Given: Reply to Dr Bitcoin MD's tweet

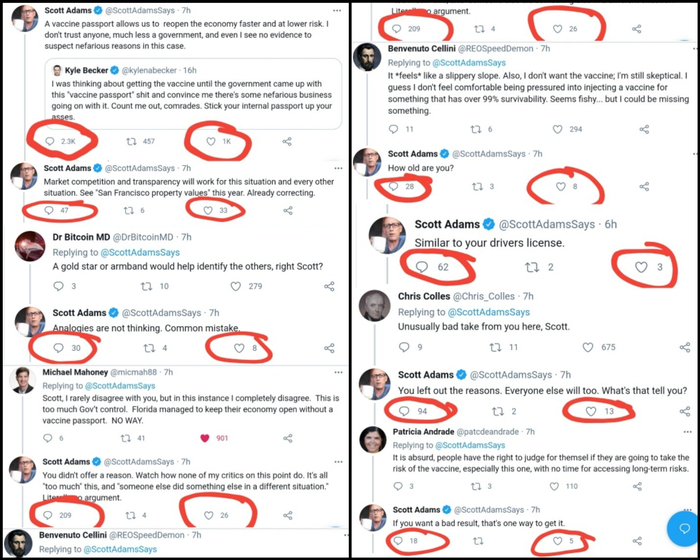Looking at the screenshot, I should tap(48, 286).
